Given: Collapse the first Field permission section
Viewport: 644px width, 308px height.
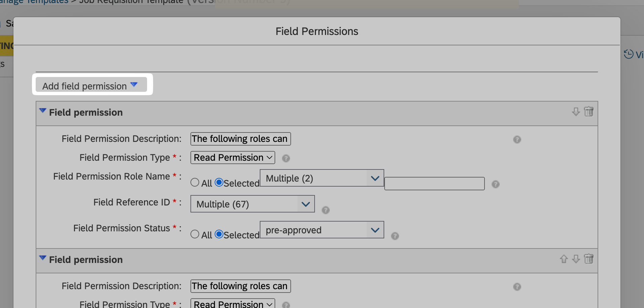Looking at the screenshot, I should click(43, 111).
